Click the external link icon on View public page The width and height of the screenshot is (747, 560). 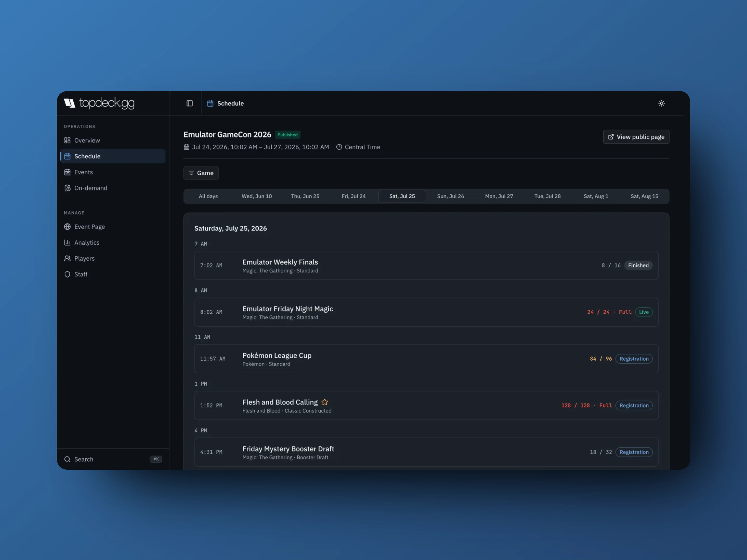click(611, 137)
